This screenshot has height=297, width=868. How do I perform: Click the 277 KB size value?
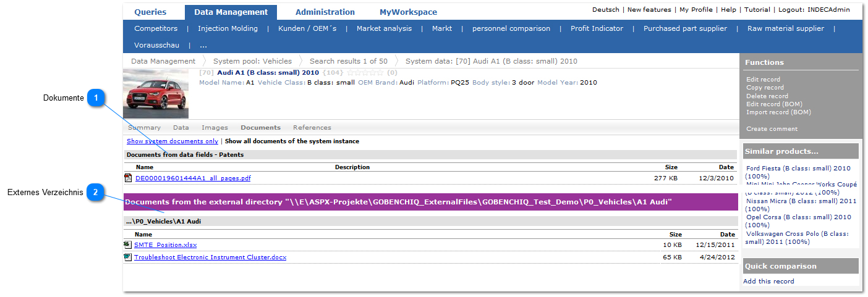[666, 178]
